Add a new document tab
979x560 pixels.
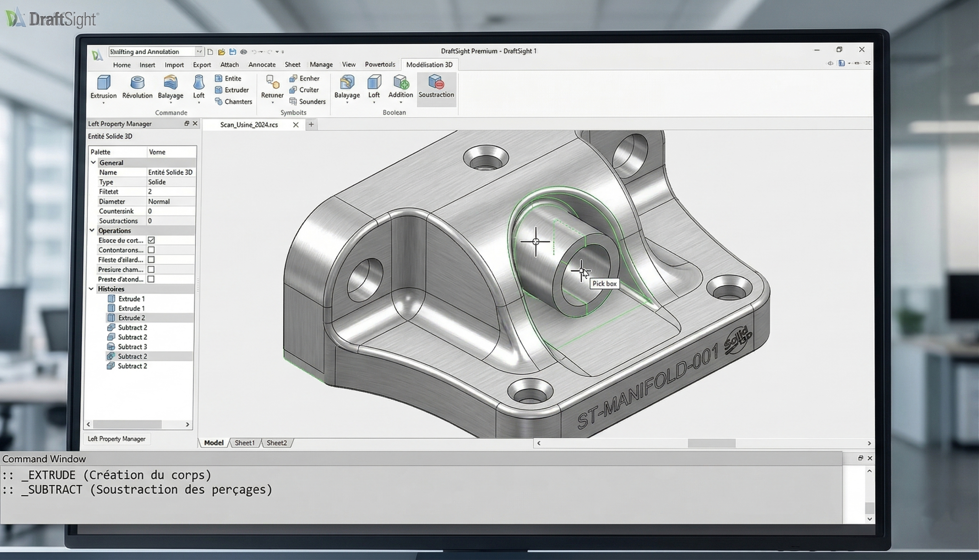point(311,124)
